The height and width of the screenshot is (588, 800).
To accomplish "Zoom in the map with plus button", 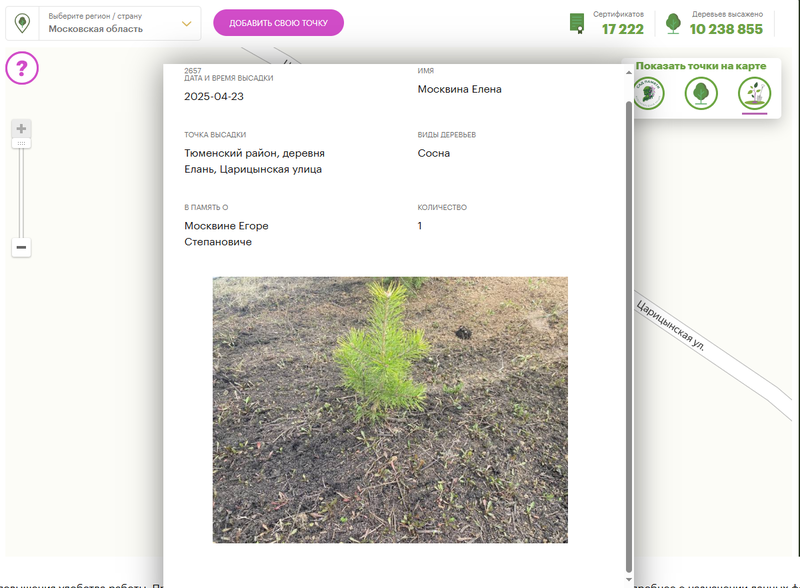I will pyautogui.click(x=21, y=129).
